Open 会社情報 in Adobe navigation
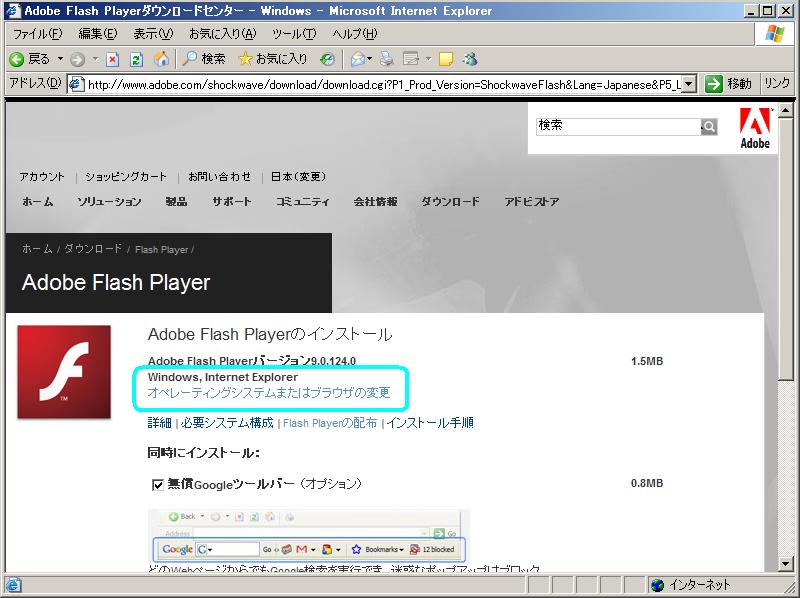 point(376,202)
